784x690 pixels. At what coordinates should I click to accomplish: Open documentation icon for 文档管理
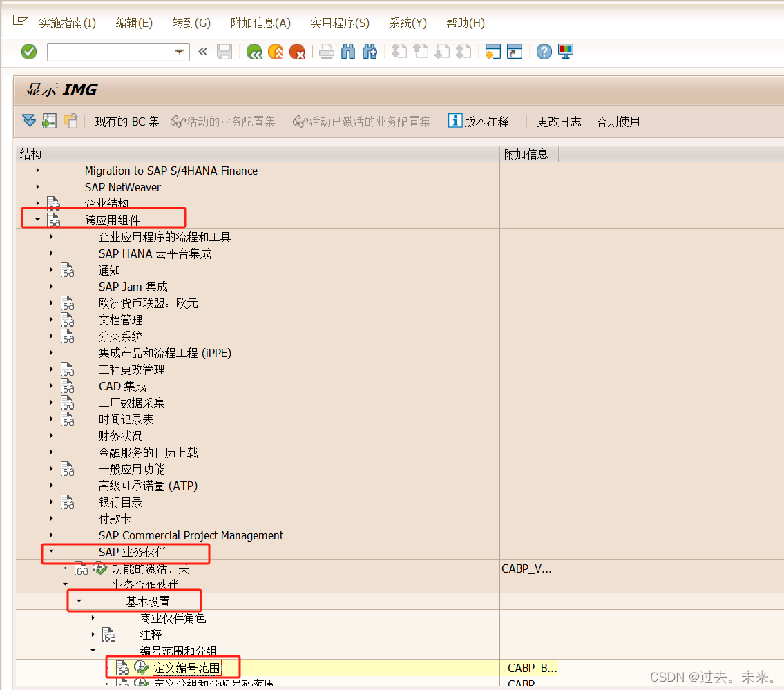[x=68, y=320]
